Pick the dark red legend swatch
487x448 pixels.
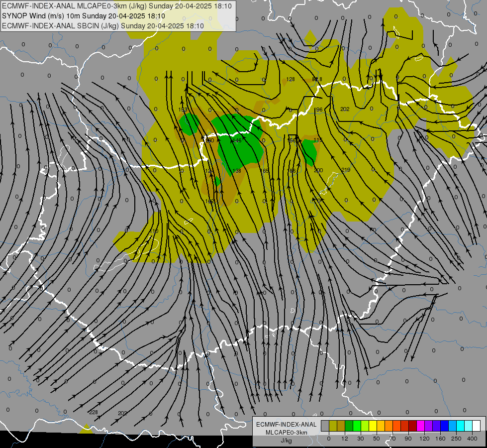click(x=413, y=426)
